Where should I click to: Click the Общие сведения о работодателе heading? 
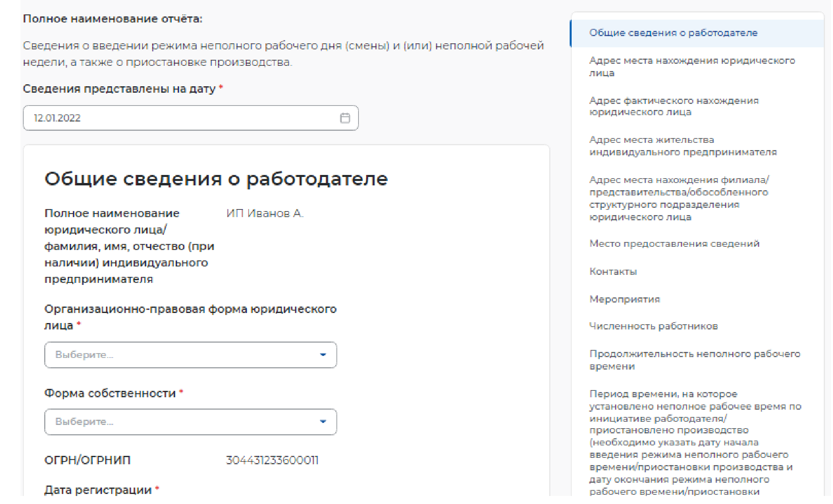pos(216,179)
